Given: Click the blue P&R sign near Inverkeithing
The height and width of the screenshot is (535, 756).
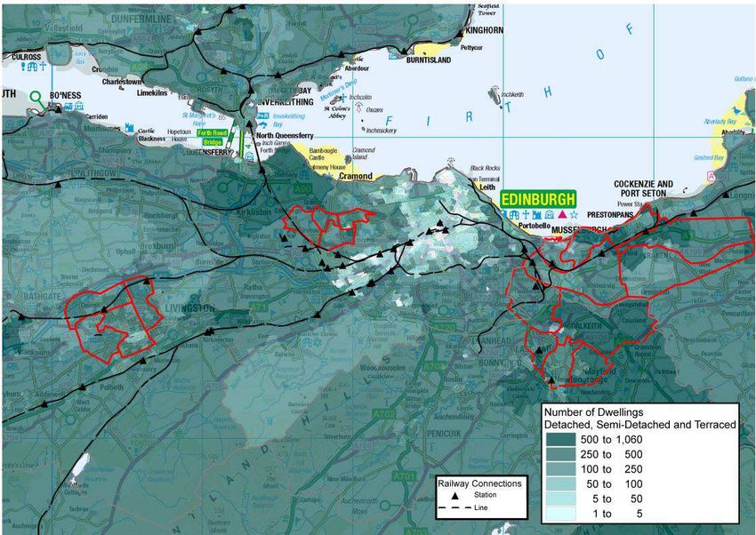Looking at the screenshot, I should 262,116.
